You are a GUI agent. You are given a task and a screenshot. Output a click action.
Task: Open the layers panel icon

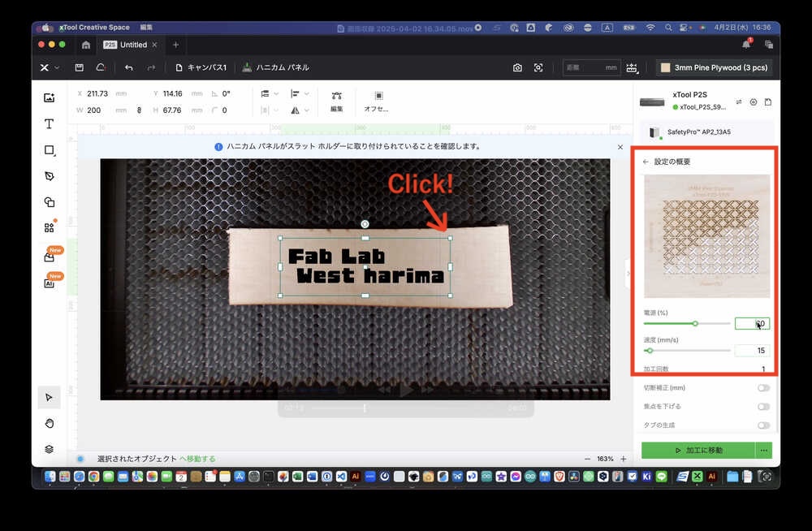coord(50,449)
